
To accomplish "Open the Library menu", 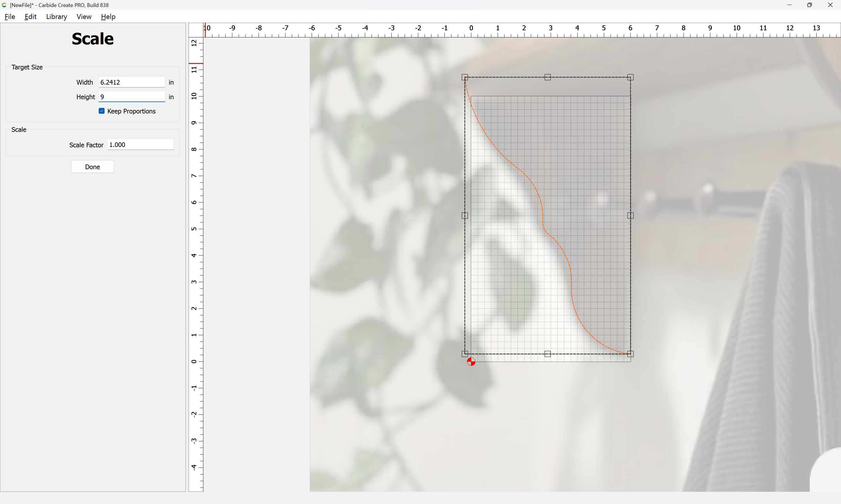I will (x=56, y=17).
